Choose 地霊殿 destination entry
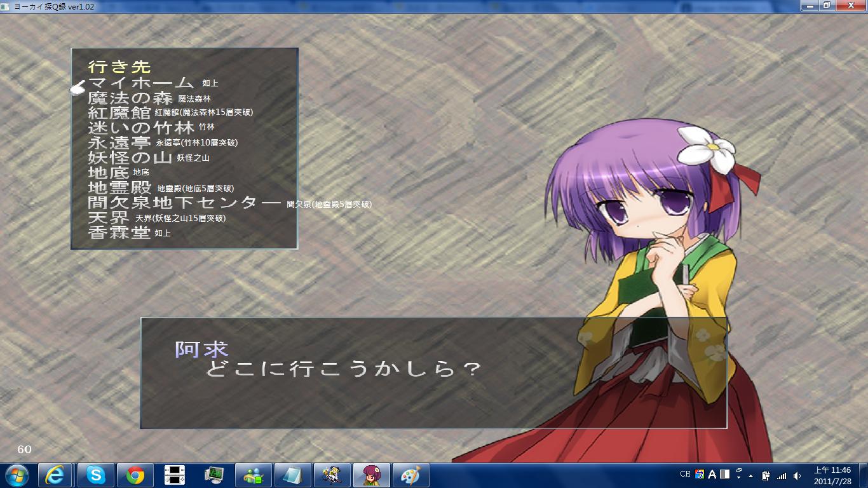The width and height of the screenshot is (868, 488). tap(119, 188)
